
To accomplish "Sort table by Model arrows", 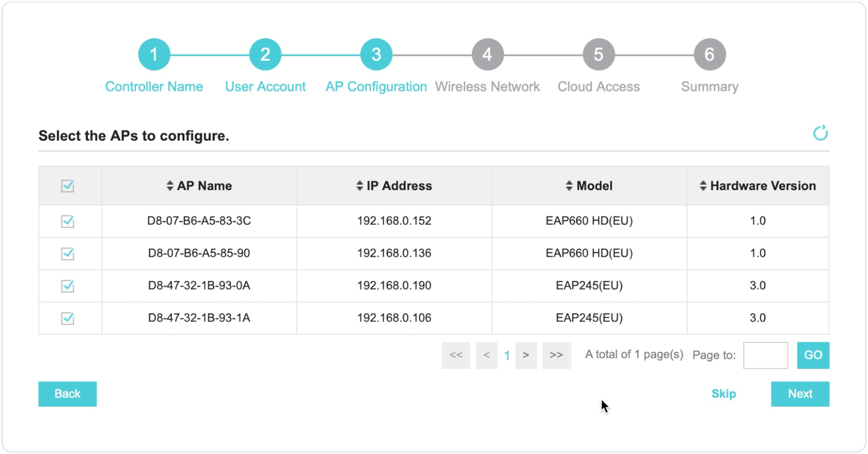I will pos(569,186).
